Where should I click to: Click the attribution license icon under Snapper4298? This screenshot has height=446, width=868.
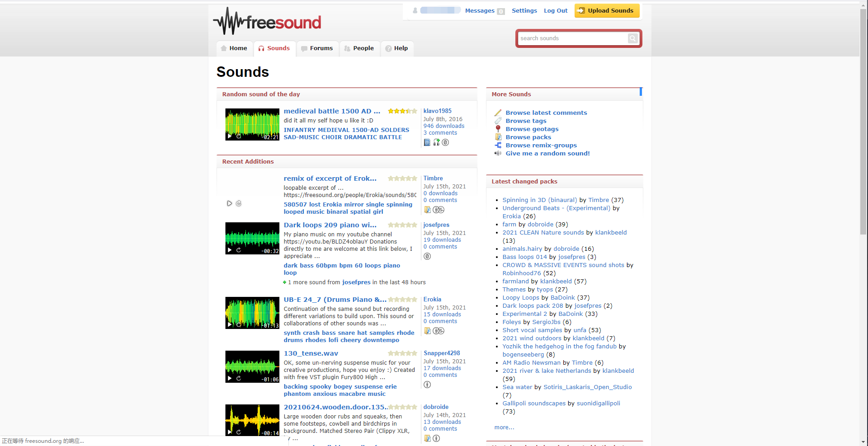click(427, 385)
